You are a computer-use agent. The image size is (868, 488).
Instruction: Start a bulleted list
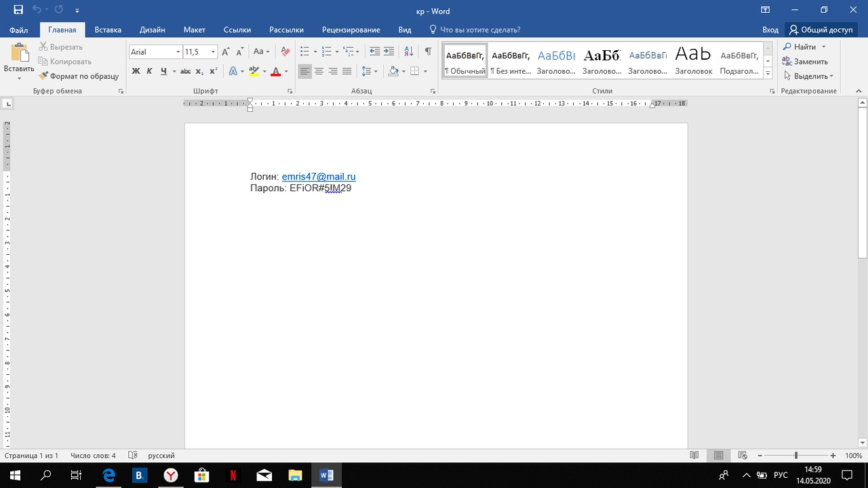point(304,52)
